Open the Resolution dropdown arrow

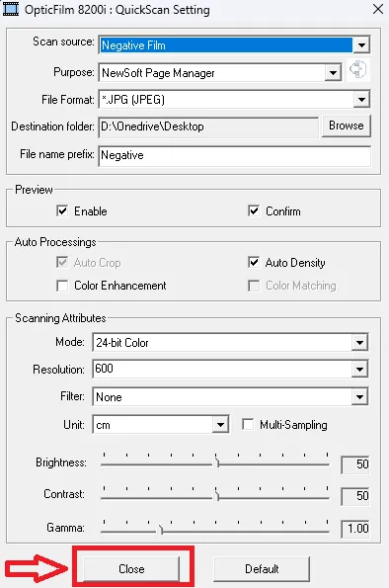[359, 370]
